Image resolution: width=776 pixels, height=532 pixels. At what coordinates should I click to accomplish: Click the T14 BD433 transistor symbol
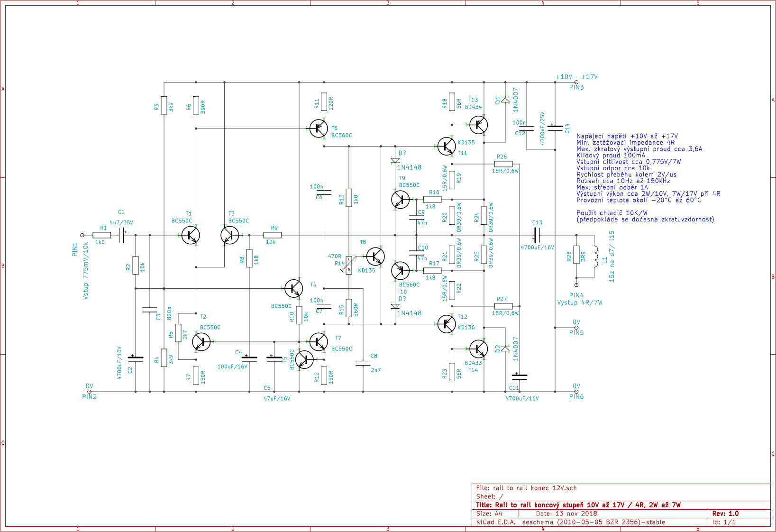[x=479, y=349]
